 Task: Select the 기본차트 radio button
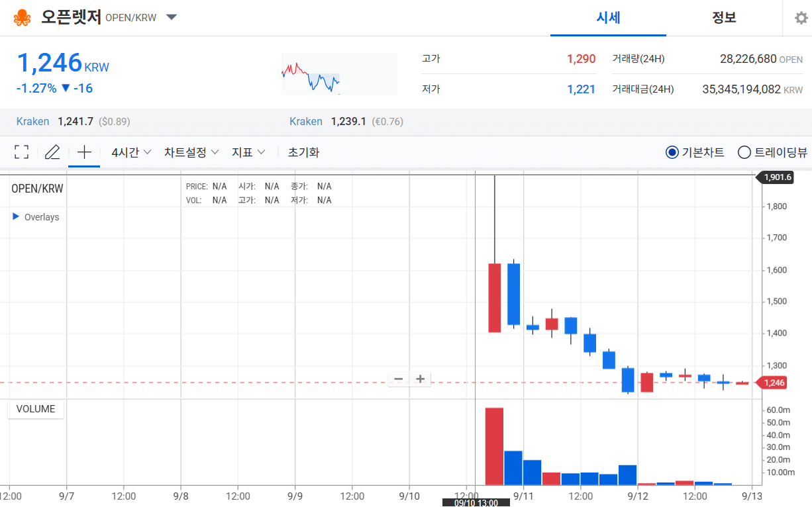[671, 152]
